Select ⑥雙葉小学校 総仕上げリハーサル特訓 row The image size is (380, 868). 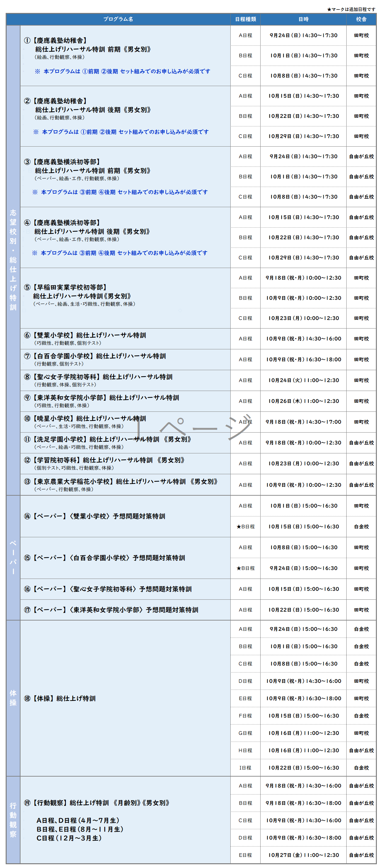(125, 338)
